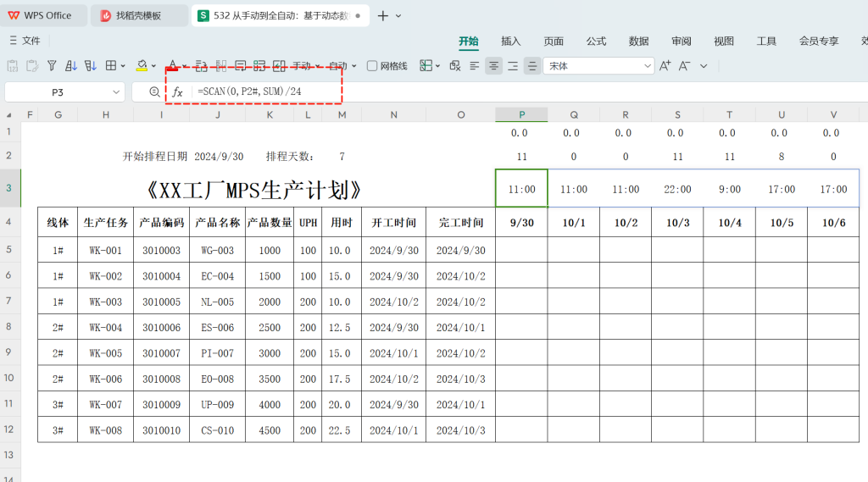868x482 pixels.
Task: Increase font size with A+ icon
Action: pyautogui.click(x=665, y=66)
